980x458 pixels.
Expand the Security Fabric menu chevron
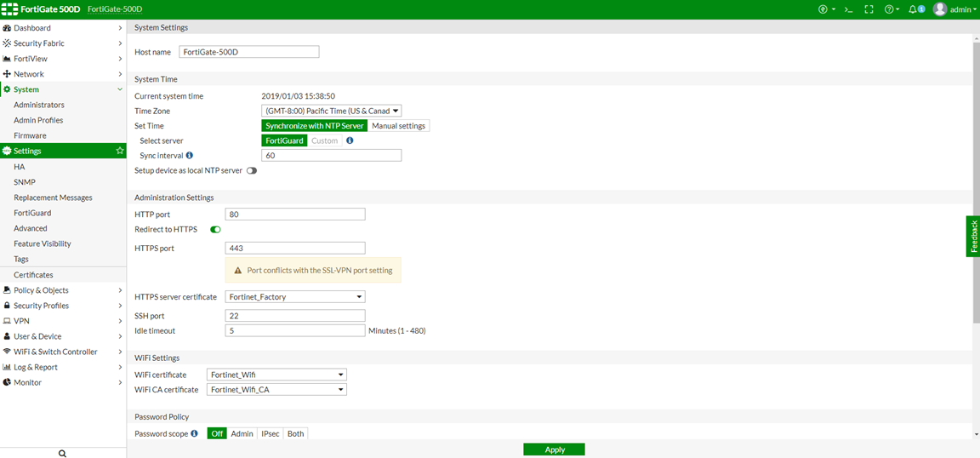click(x=120, y=43)
